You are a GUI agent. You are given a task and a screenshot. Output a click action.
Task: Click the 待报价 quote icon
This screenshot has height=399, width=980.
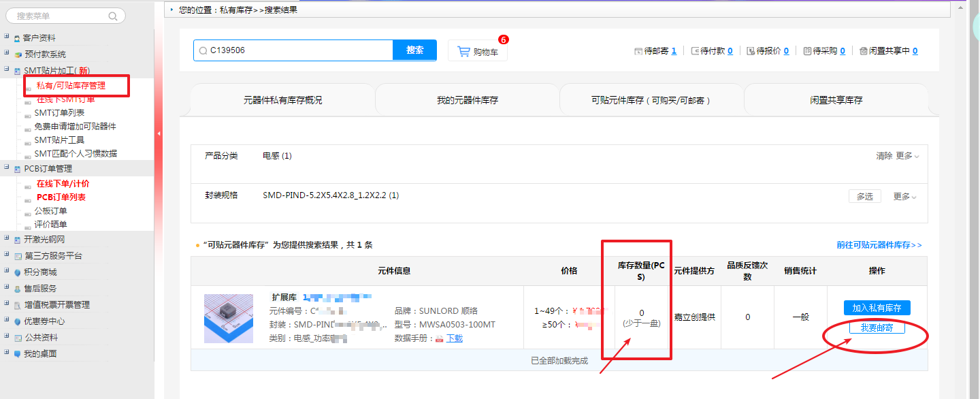click(x=751, y=51)
